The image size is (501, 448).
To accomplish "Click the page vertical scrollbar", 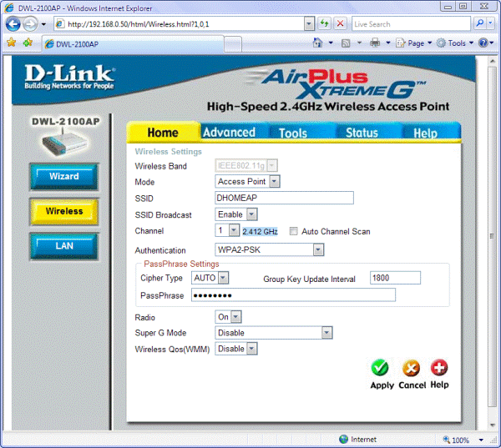I will click(x=493, y=236).
